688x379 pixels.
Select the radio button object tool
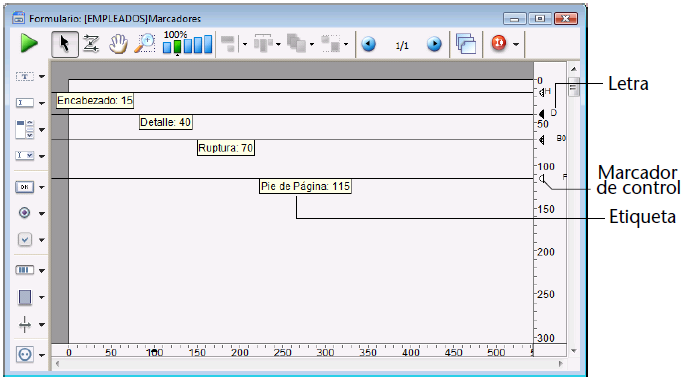coord(25,213)
